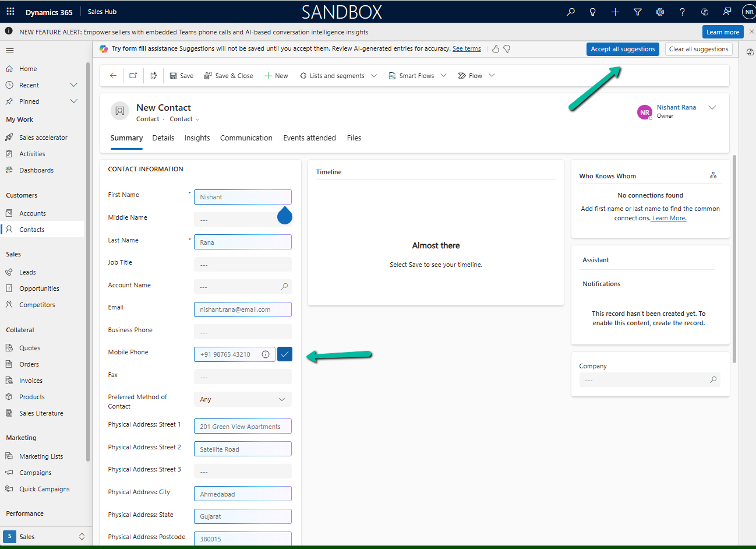Open Who Knows Whom org chart icon
756x549 pixels.
pyautogui.click(x=713, y=175)
